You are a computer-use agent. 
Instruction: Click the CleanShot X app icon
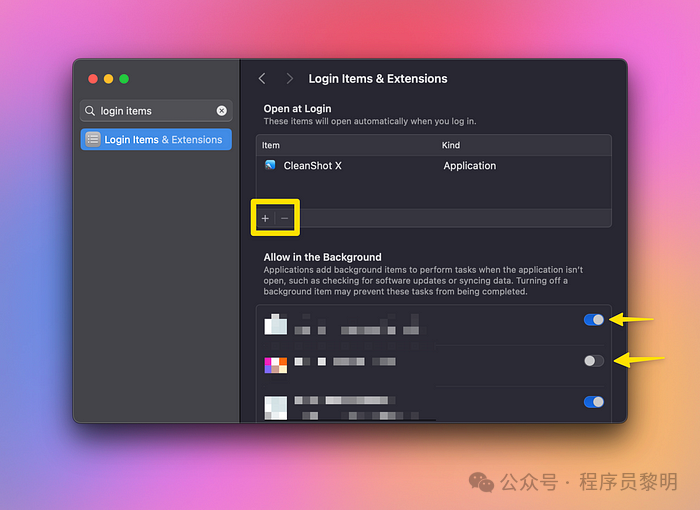click(x=270, y=165)
